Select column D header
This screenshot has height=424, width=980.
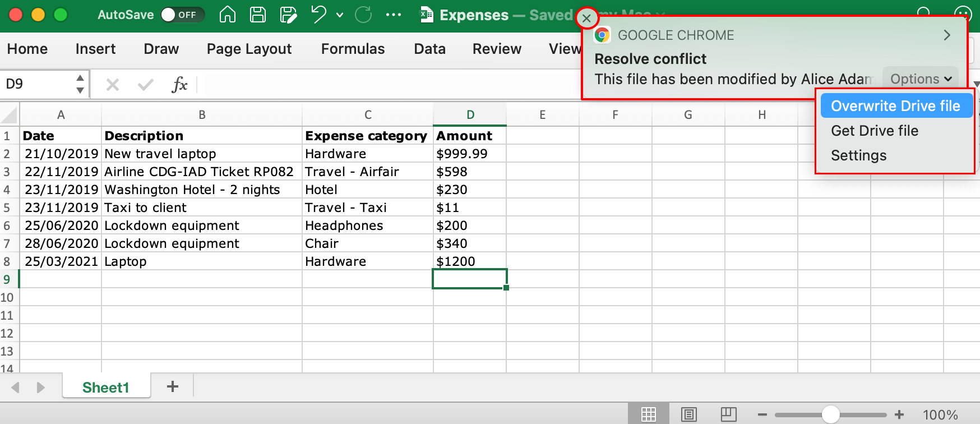(x=470, y=115)
